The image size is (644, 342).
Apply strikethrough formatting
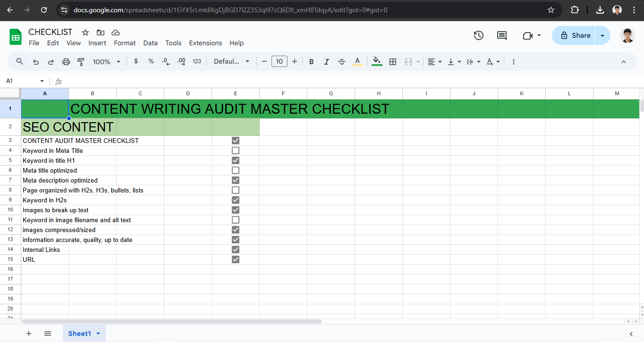[x=342, y=62]
